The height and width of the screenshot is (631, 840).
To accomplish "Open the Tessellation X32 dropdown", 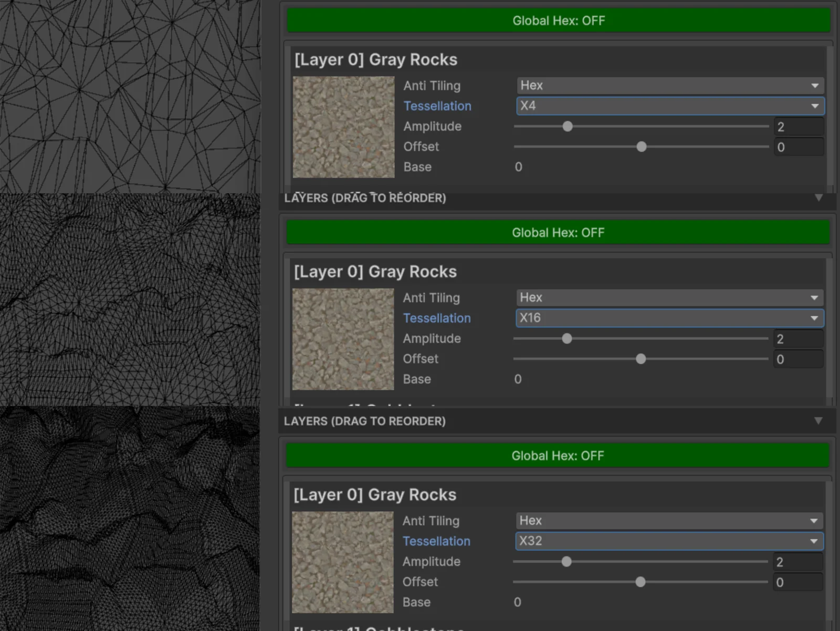I will pos(669,541).
